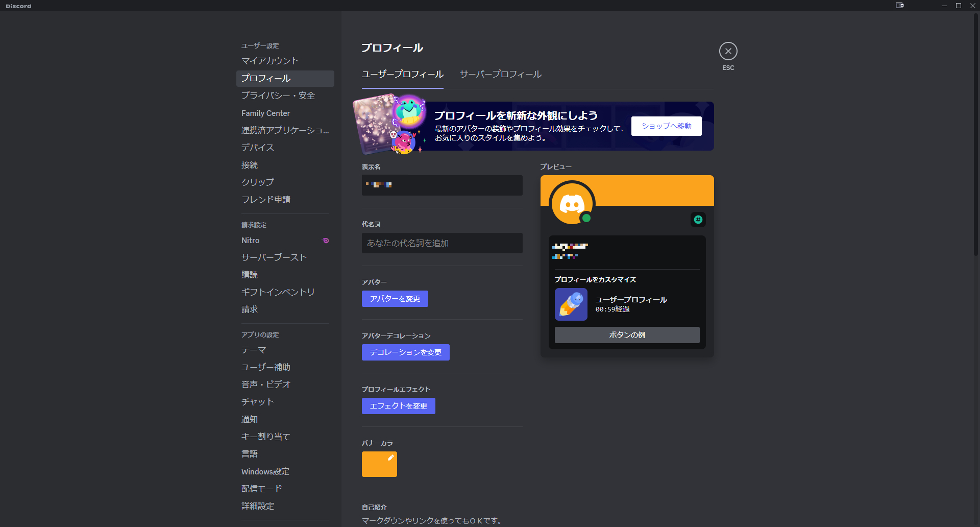Click ショップへ移動 button

[666, 126]
